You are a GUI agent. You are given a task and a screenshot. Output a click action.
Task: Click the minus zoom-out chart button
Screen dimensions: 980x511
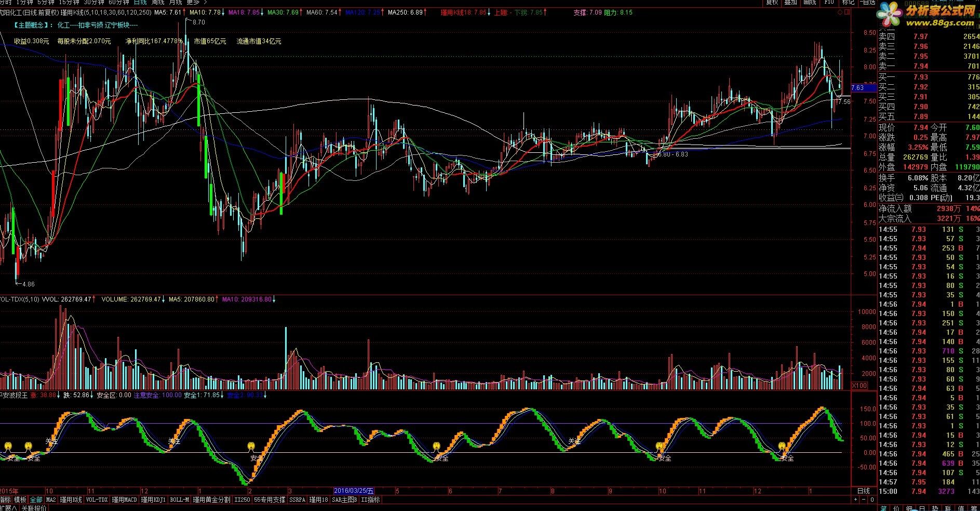tap(864, 500)
